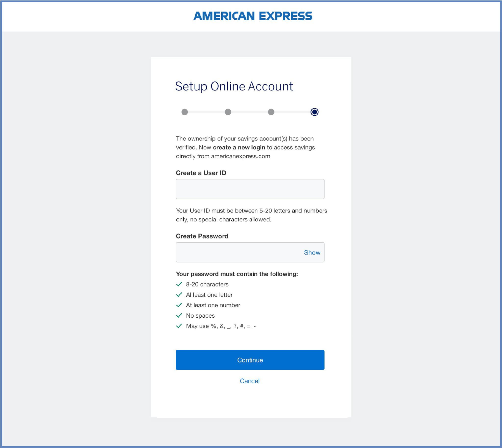Click checkmark beside 8-20 characters rule
Screen dimensions: 502x448
(x=179, y=284)
